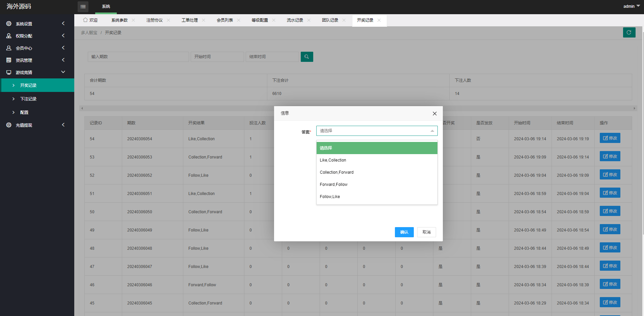This screenshot has width=644, height=316.
Task: Click the blue 确认 button
Action: click(x=404, y=232)
